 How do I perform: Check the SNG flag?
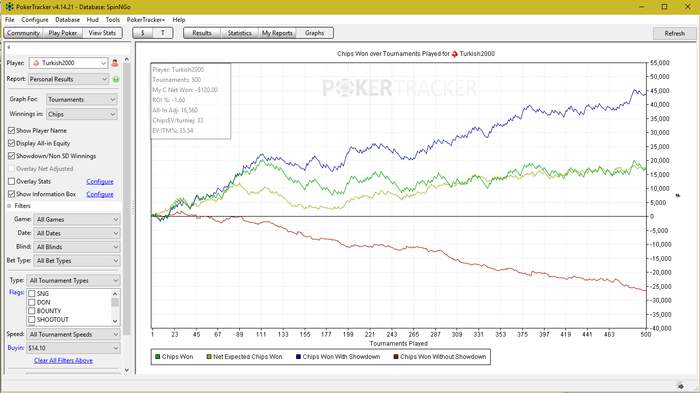[x=32, y=293]
